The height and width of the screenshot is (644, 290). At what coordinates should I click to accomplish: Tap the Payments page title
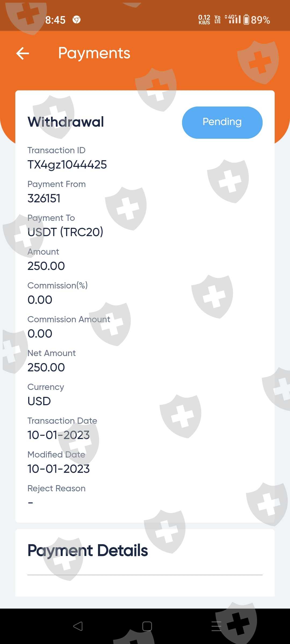pyautogui.click(x=94, y=53)
